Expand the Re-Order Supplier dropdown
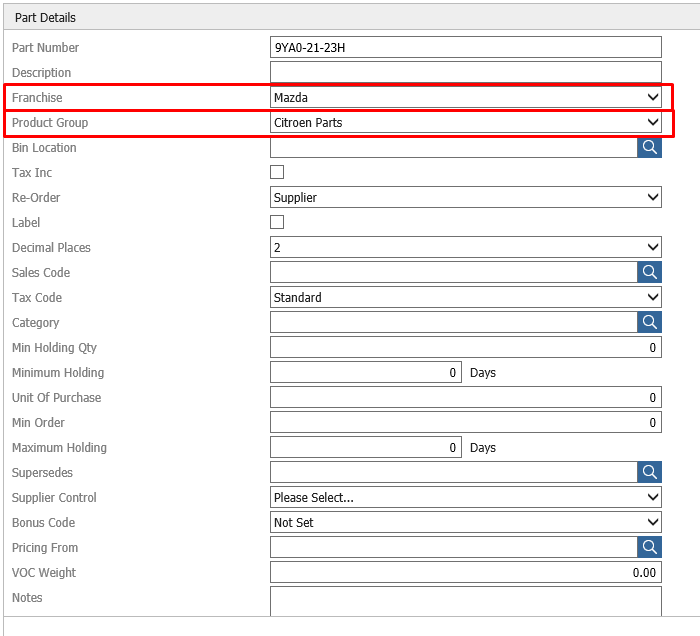Image resolution: width=700 pixels, height=636 pixels. (x=466, y=197)
